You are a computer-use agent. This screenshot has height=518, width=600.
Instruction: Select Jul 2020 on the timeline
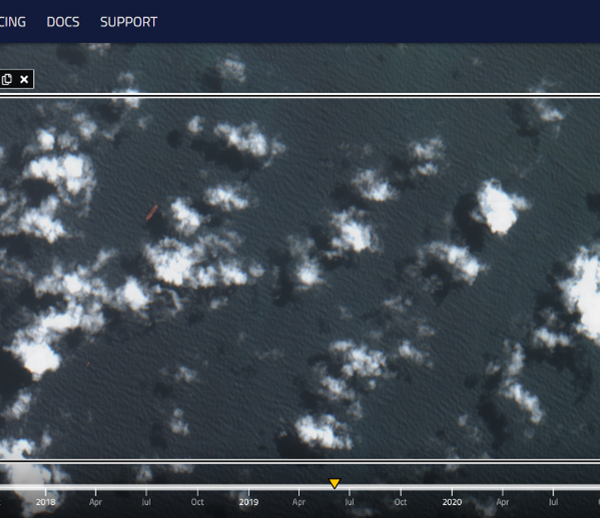(554, 503)
